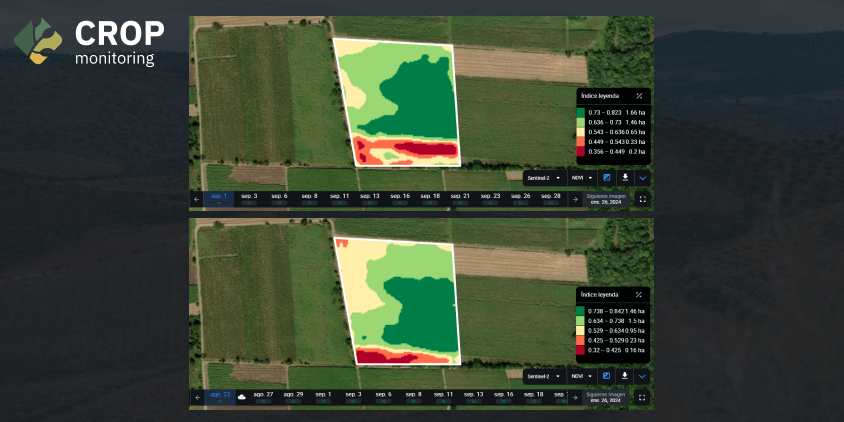Go to previous dates in top timeline
844x422 pixels.
[196, 199]
